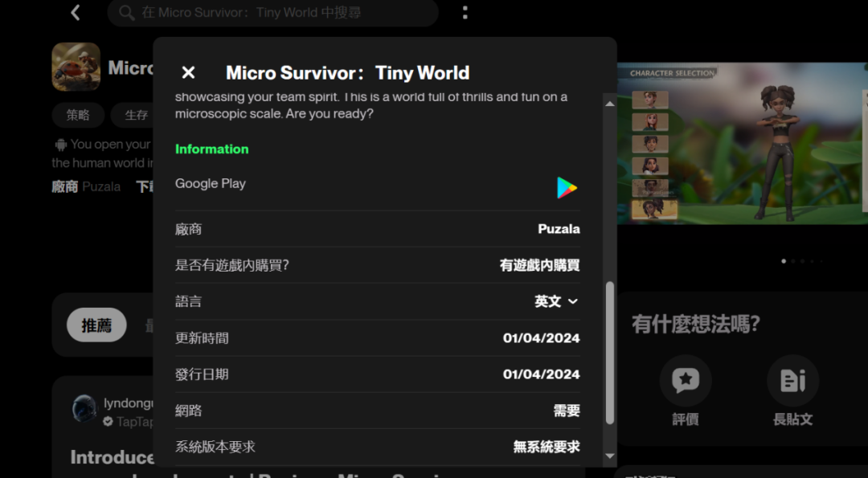868x478 pixels.
Task: Select the 策略 genre tag
Action: click(78, 115)
